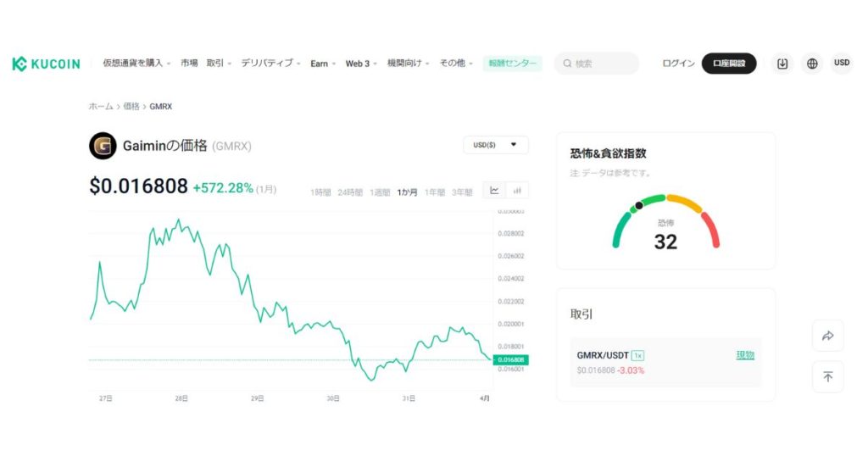The width and height of the screenshot is (868, 456).
Task: Click the download app icon
Action: tap(782, 64)
